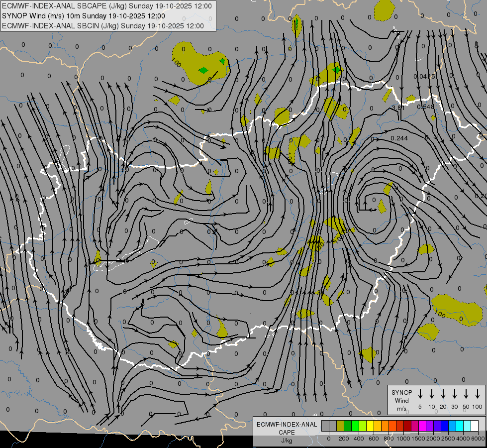
Task: Click the '4000' colorbar tick label
Action: [463, 439]
